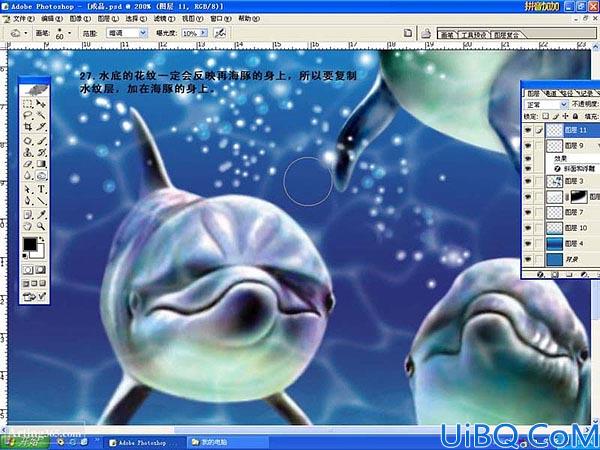The image size is (600, 450).
Task: Open tool preset picker arrow
Action: [x=25, y=33]
